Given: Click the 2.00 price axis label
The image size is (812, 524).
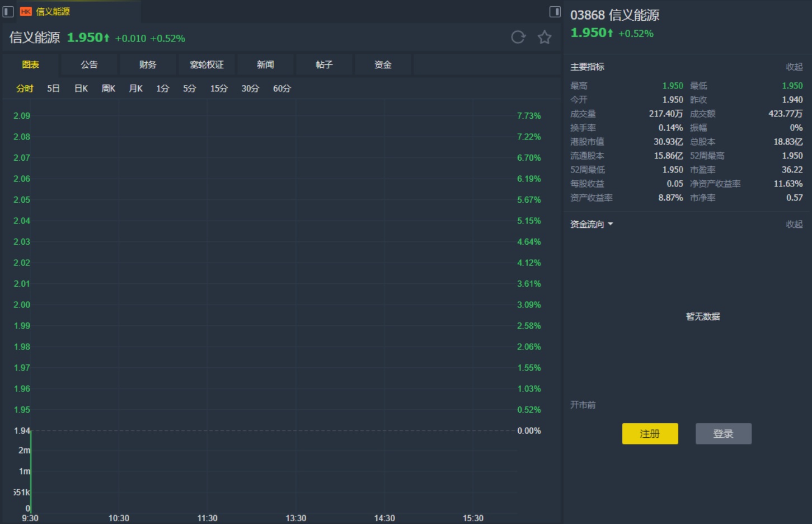Looking at the screenshot, I should [x=22, y=305].
